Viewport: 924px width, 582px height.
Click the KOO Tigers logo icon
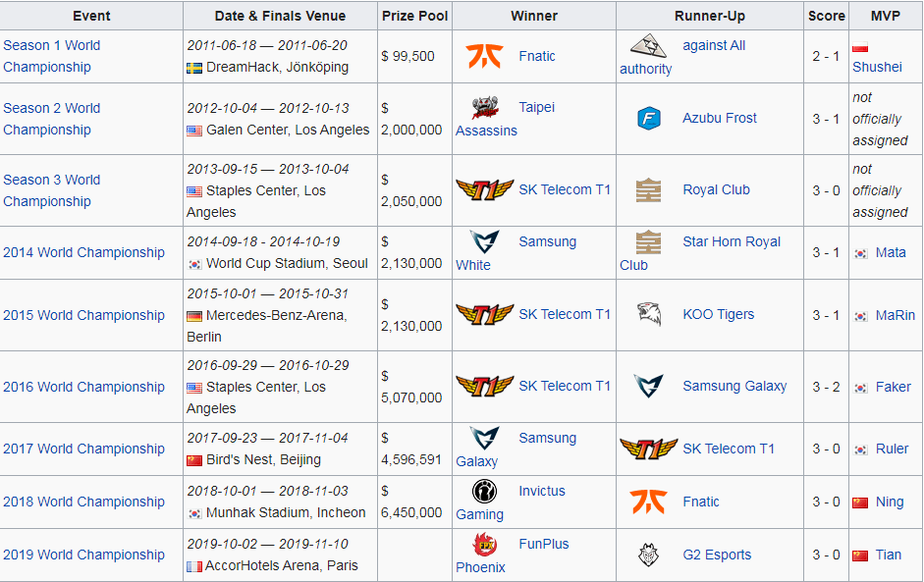[x=648, y=315]
